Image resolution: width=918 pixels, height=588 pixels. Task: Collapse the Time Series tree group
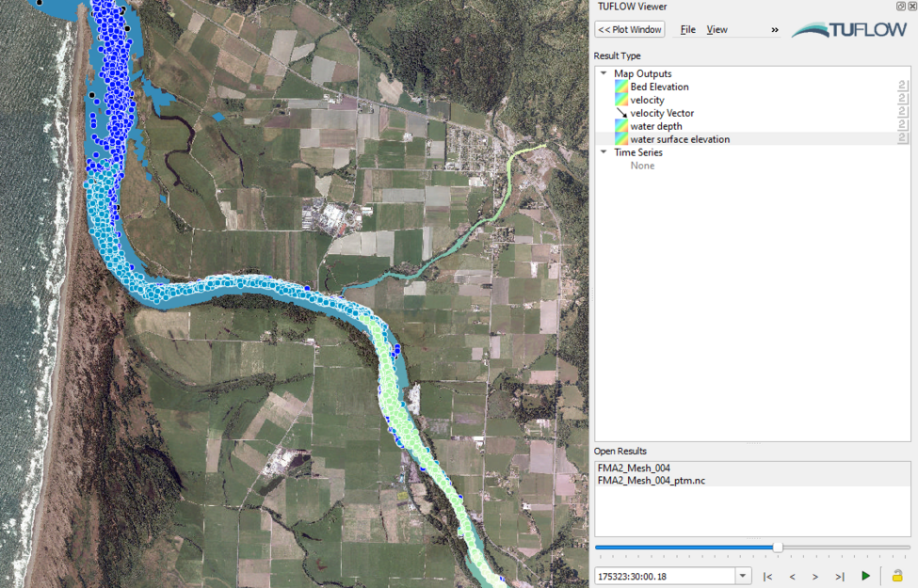click(x=604, y=152)
